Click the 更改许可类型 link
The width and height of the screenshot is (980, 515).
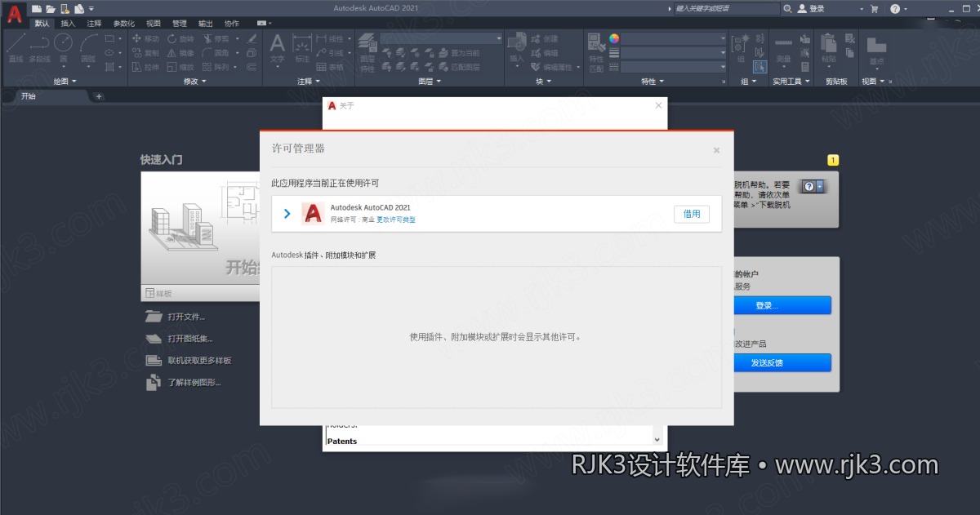[x=396, y=220]
